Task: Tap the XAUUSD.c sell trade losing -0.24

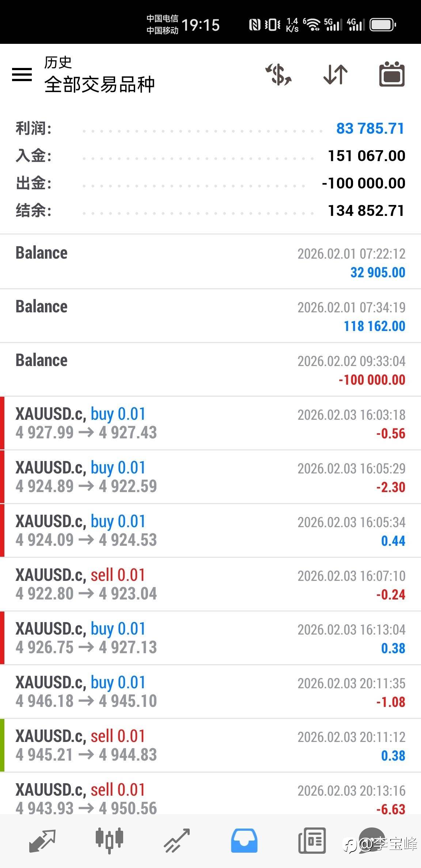Action: (x=210, y=584)
